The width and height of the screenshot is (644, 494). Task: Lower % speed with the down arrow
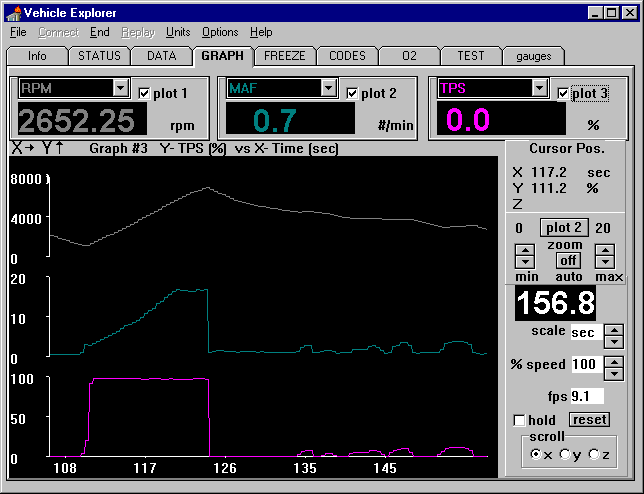pyautogui.click(x=615, y=369)
